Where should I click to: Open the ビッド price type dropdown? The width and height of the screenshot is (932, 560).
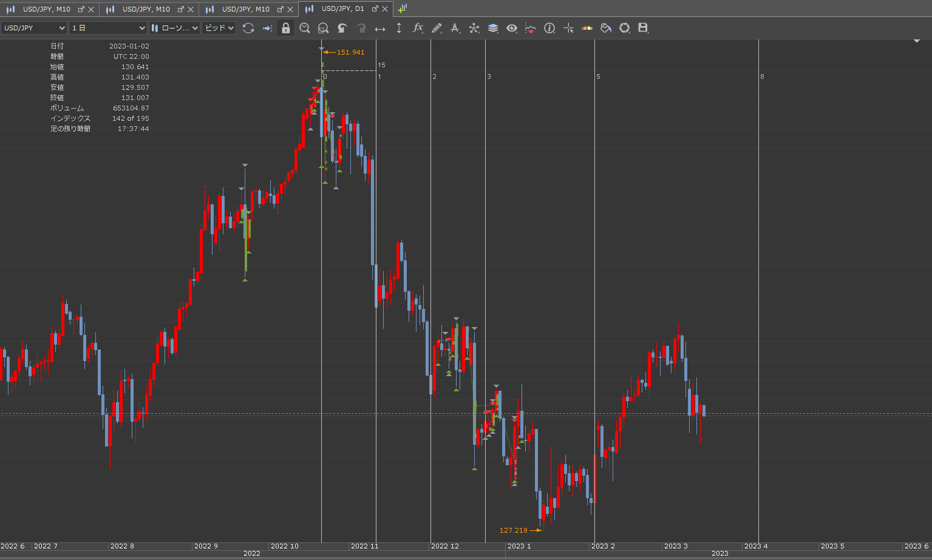pos(219,28)
